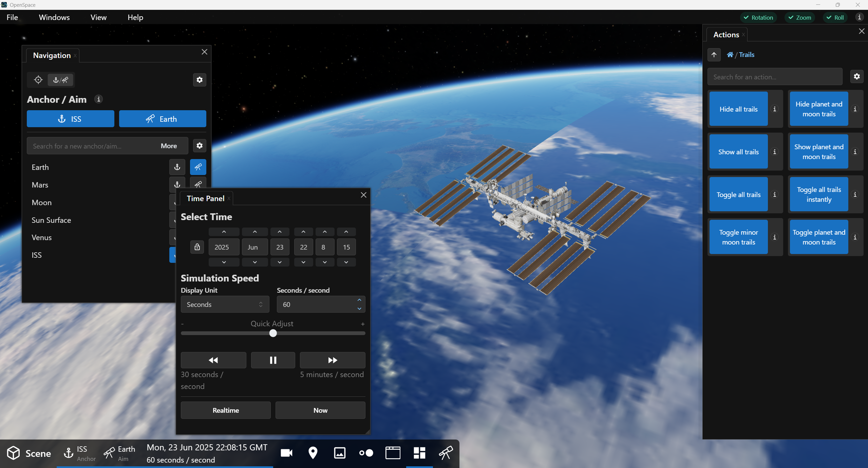Click Hide all trails button
Screen dimensions: 868x468
(739, 109)
